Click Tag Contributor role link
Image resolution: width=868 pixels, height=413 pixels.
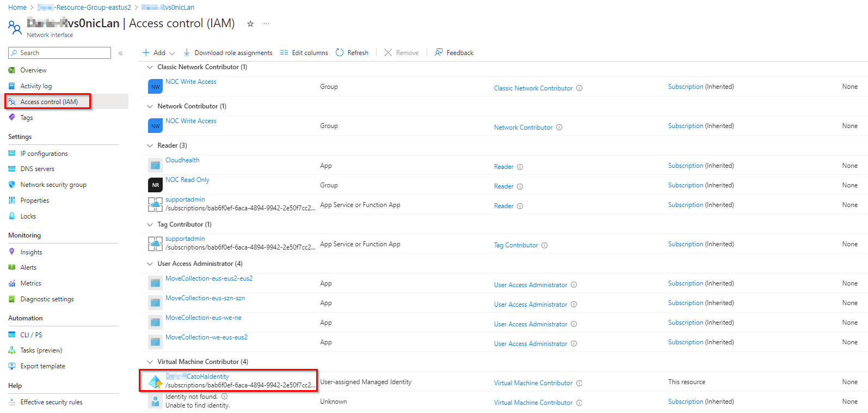pos(516,245)
